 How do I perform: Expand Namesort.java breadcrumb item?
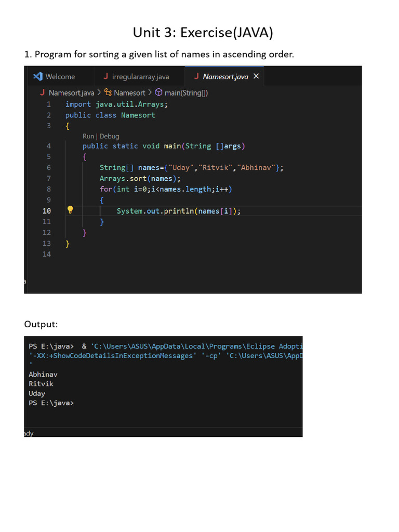(71, 92)
